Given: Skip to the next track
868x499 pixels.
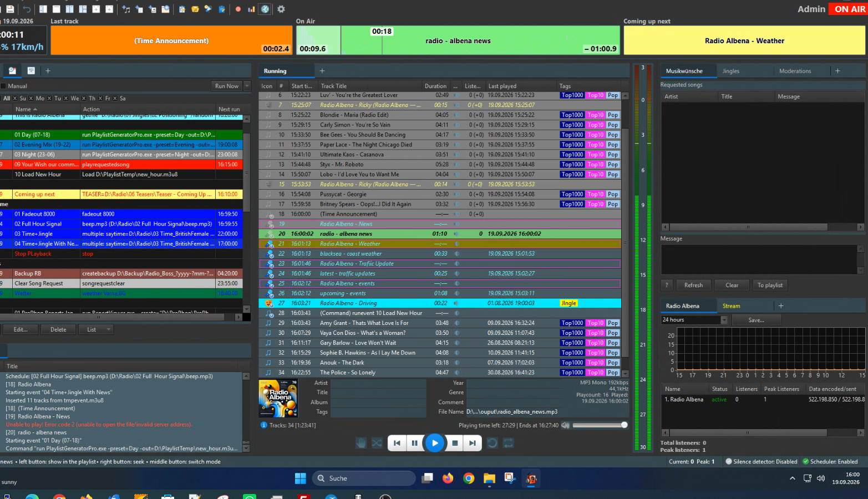Looking at the screenshot, I should click(x=472, y=443).
